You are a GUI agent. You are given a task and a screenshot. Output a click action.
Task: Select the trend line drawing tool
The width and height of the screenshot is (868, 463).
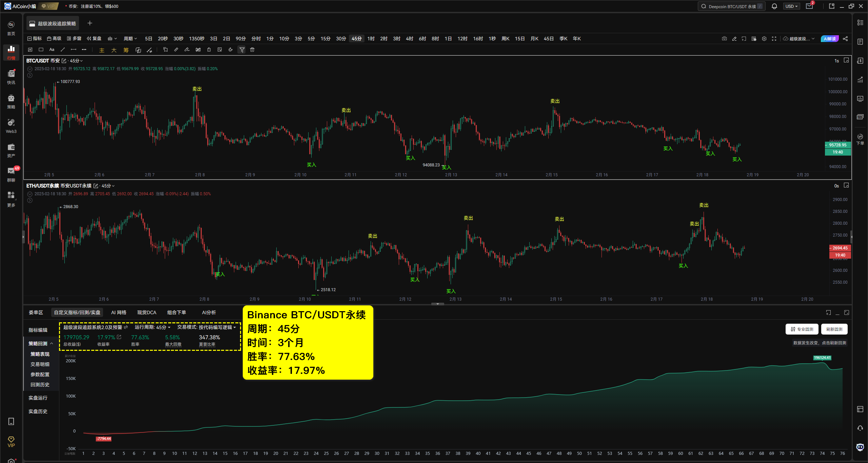coord(63,49)
